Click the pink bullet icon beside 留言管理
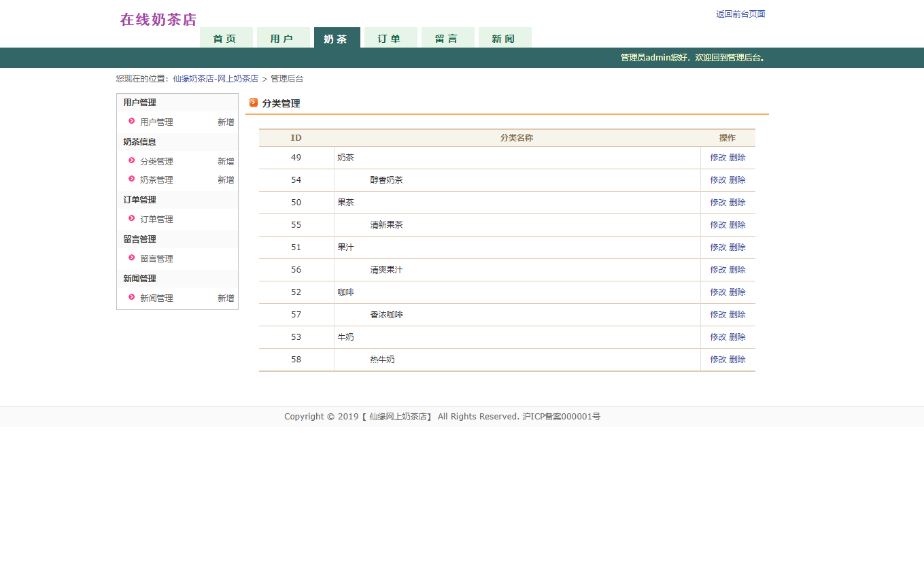Viewport: 924px width, 586px height. pos(132,258)
